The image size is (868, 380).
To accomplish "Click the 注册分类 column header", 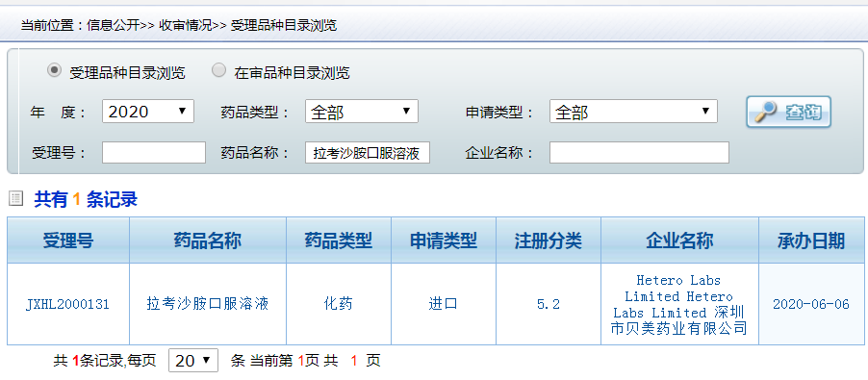I will coord(549,241).
